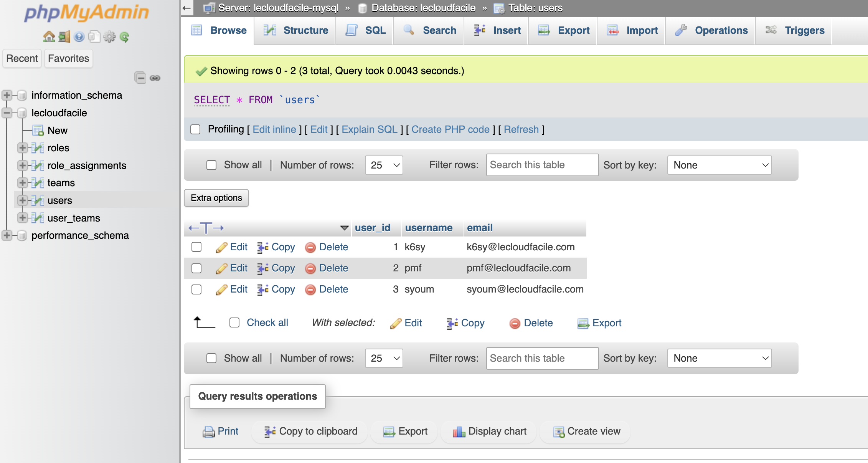Screen dimensions: 868x463
Task: Expand the information_schema database node
Action: coord(7,95)
